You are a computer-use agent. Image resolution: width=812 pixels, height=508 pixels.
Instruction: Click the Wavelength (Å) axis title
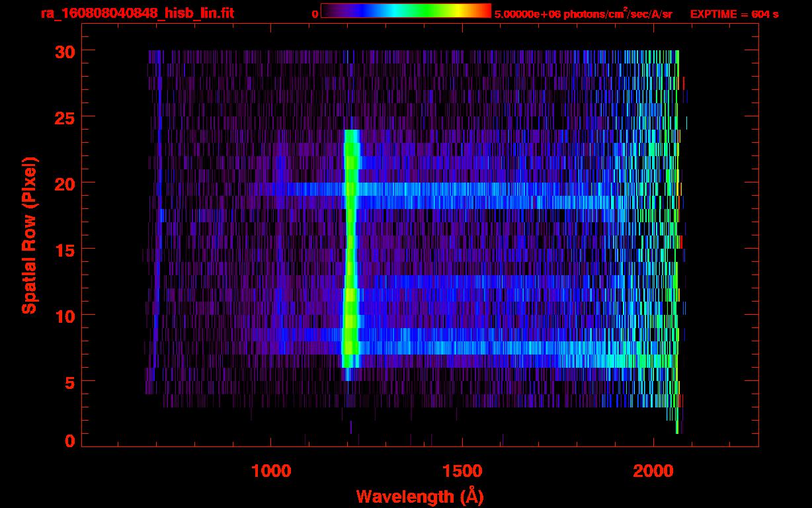point(420,496)
